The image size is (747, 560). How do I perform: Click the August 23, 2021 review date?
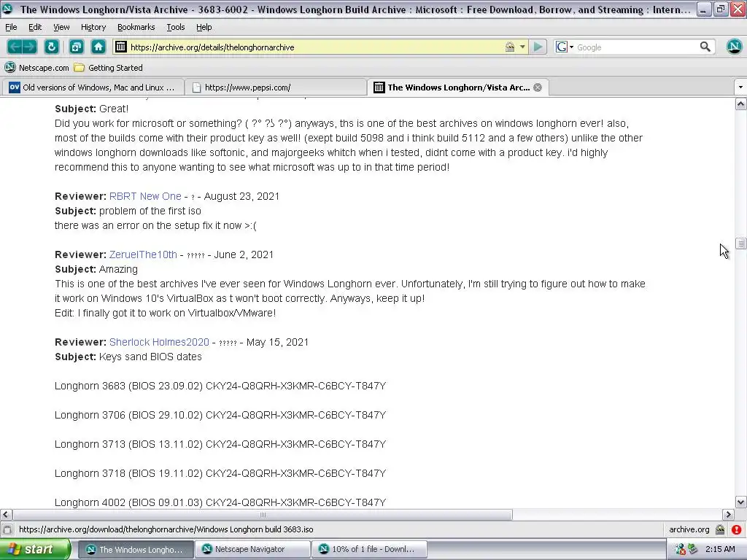241,196
